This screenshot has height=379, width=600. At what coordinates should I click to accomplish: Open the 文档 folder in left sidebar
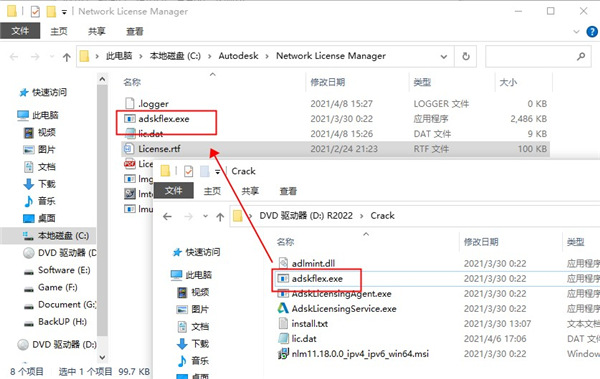coord(40,167)
